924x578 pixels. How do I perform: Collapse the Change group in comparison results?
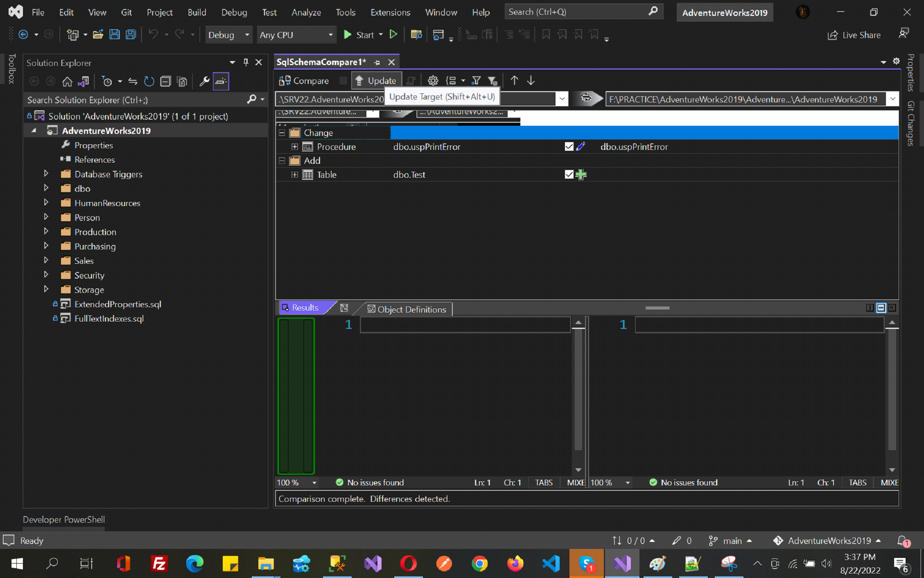[282, 133]
